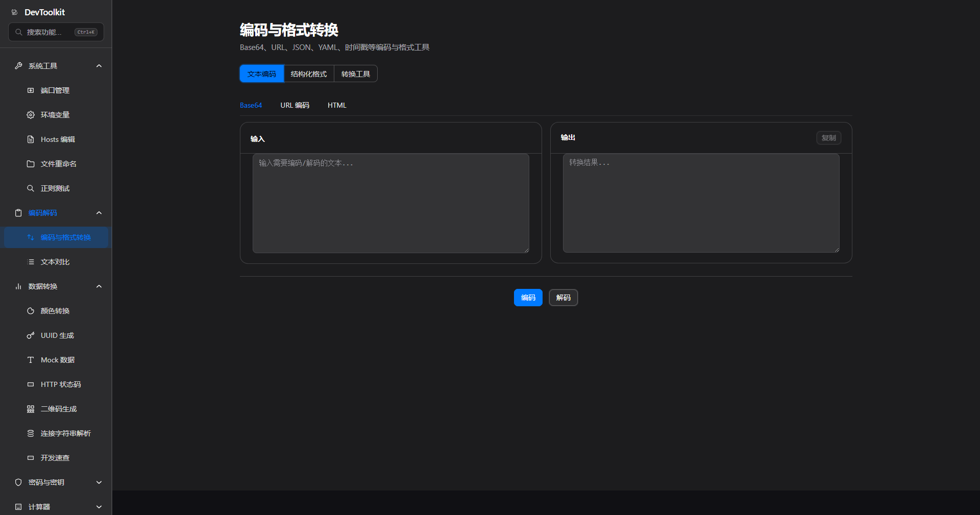Click the 输入 text area

tap(391, 203)
